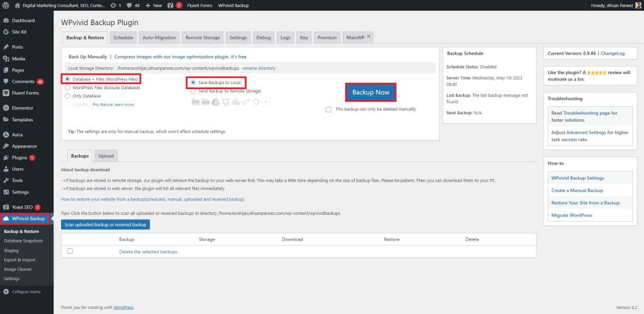Screen dimensions: 644x314
Task: Click Delete the selected backups link
Action: tap(148, 252)
